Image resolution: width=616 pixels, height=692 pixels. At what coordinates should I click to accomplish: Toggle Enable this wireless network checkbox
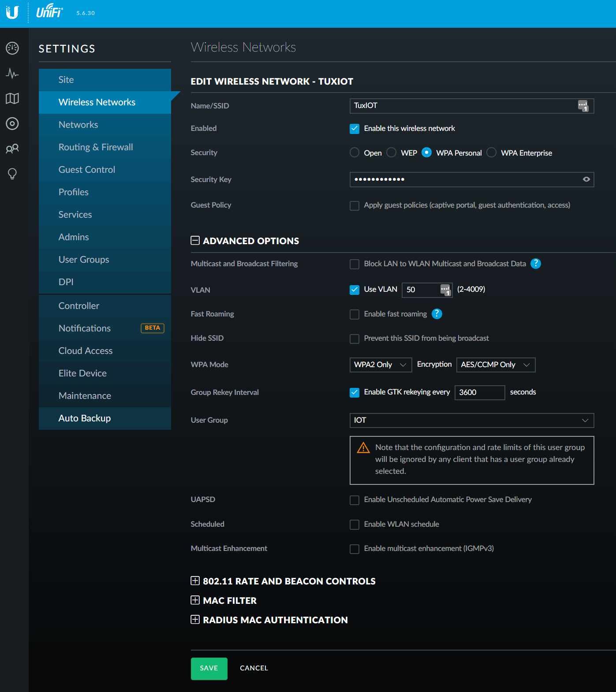(x=355, y=129)
